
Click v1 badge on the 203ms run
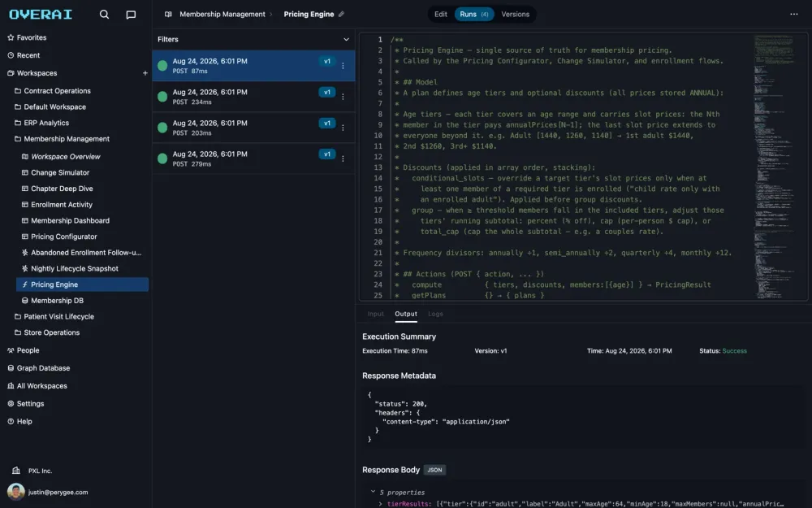point(326,124)
